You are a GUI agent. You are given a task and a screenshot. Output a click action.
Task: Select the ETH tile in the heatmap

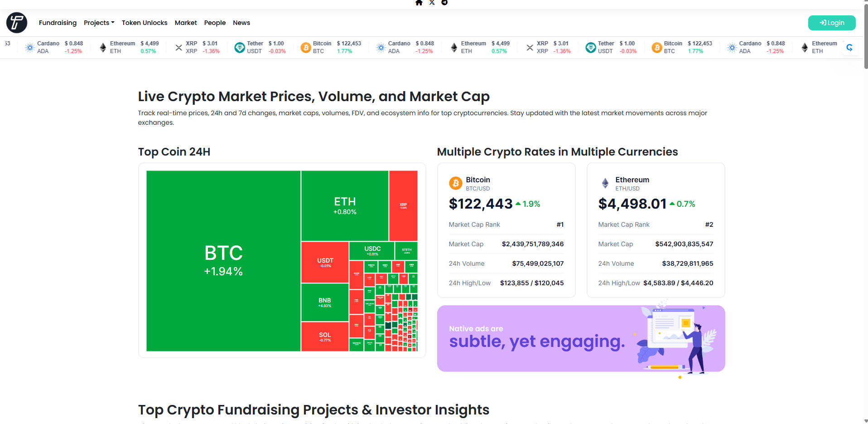[x=345, y=205]
